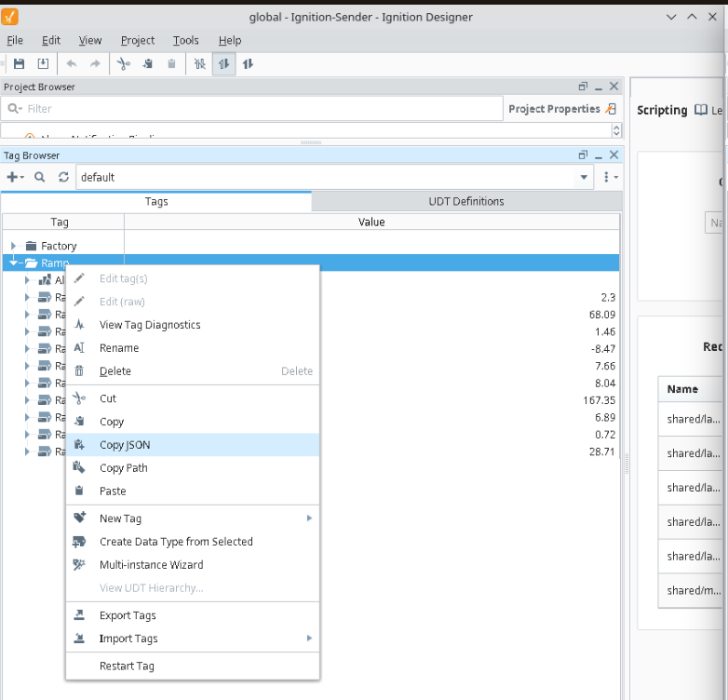Click the Paste clipboard toolbar icon
The height and width of the screenshot is (700, 728).
click(x=172, y=63)
